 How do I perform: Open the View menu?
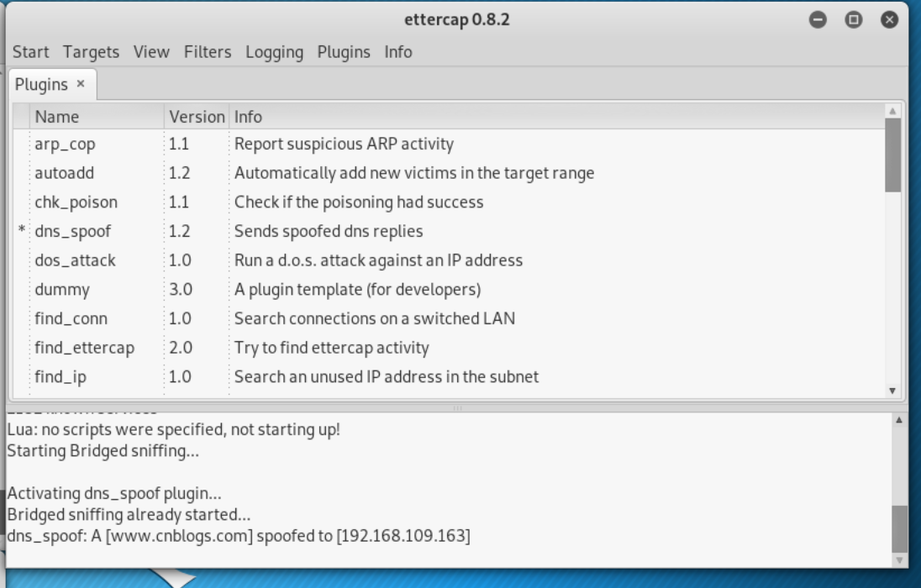(151, 52)
